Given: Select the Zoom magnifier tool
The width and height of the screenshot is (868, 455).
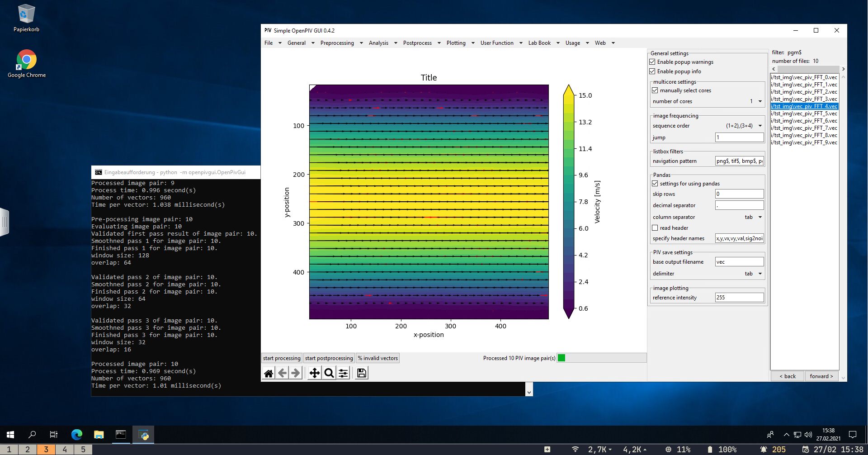Looking at the screenshot, I should 329,373.
